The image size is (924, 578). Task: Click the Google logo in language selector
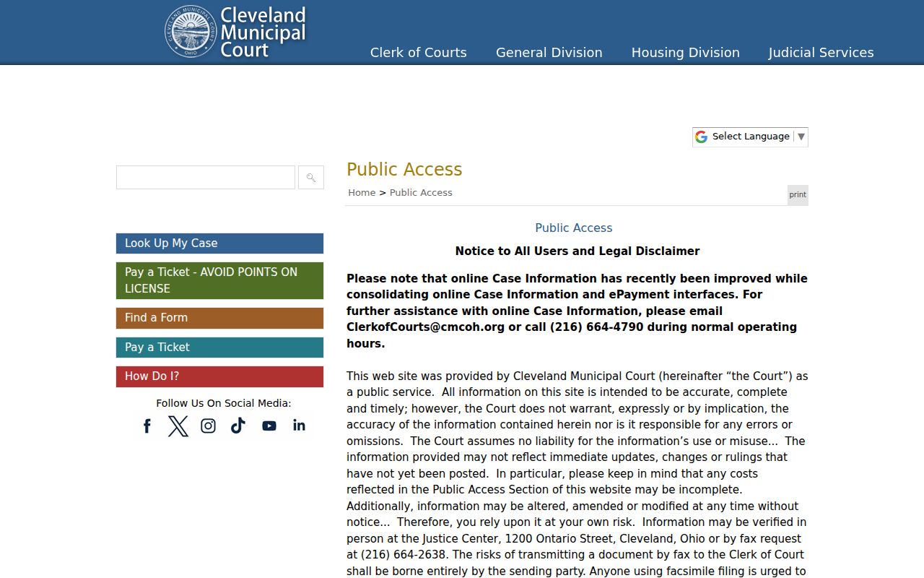[x=701, y=137]
